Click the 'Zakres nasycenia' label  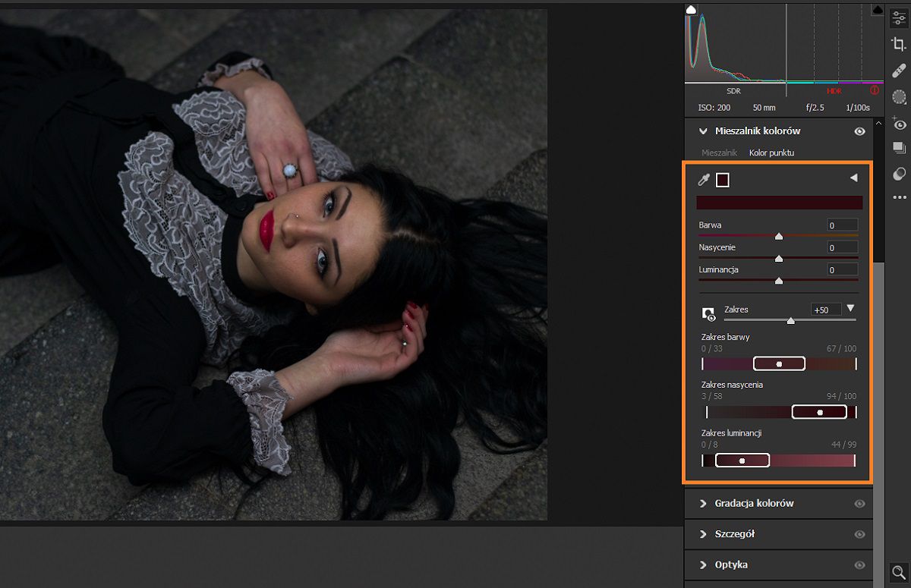tap(732, 385)
